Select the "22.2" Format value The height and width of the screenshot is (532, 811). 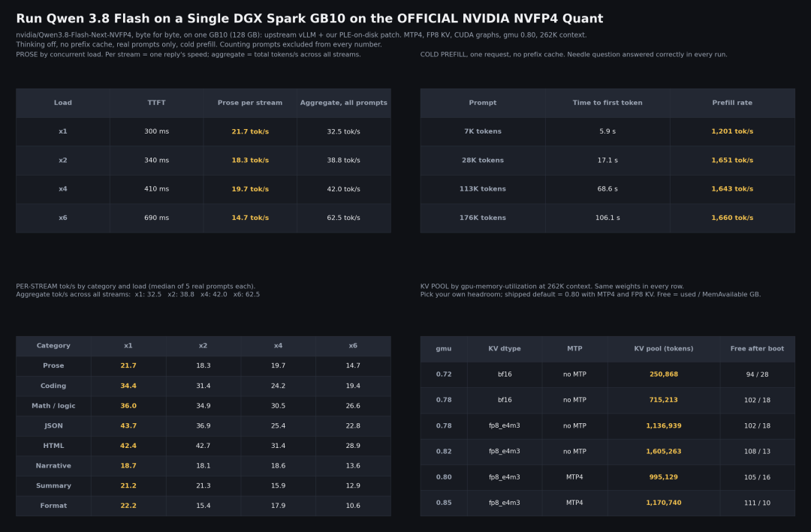[x=128, y=506]
